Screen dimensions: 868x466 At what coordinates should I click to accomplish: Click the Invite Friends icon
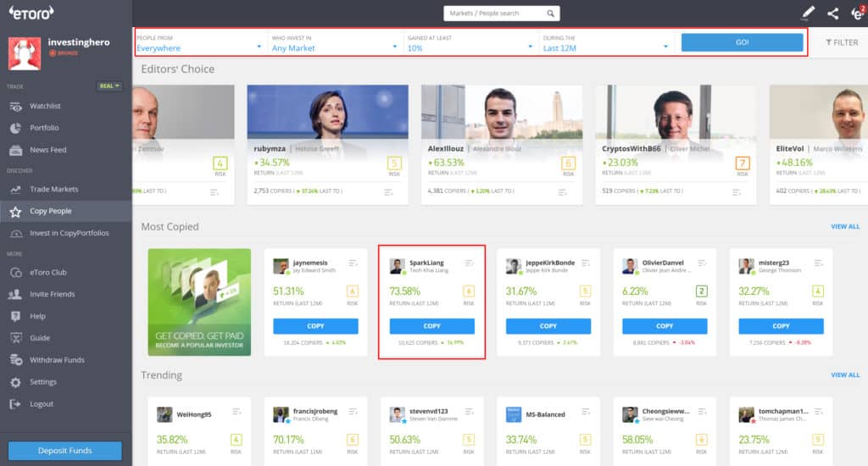(x=15, y=295)
